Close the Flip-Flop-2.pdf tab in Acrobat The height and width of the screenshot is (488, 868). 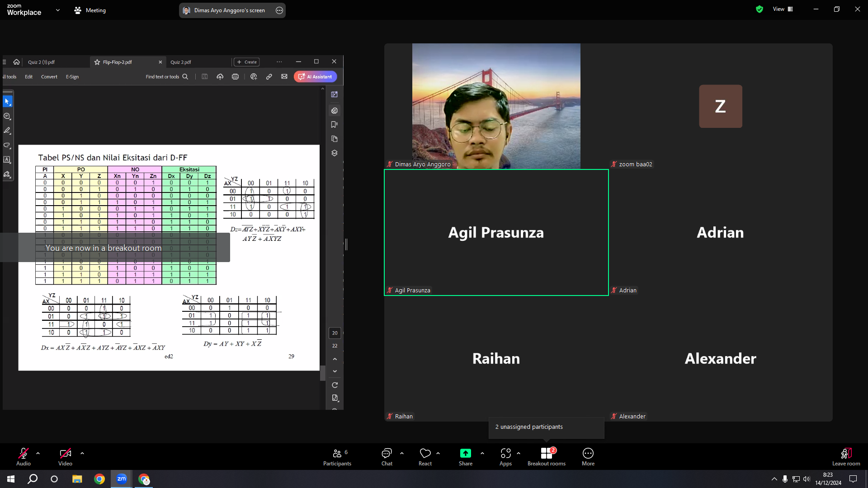160,62
